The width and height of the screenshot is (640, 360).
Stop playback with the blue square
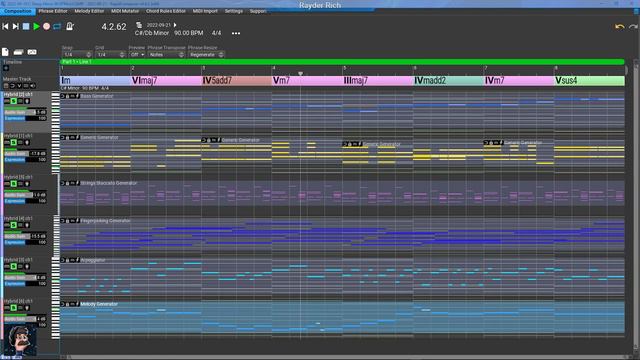pyautogui.click(x=26, y=27)
